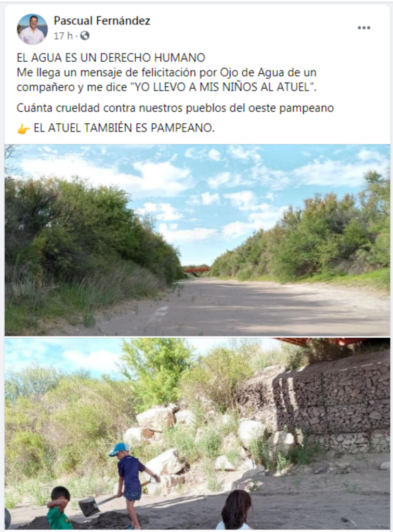Click the globe public privacy icon
Screen dimensions: 393x532
tap(85, 36)
